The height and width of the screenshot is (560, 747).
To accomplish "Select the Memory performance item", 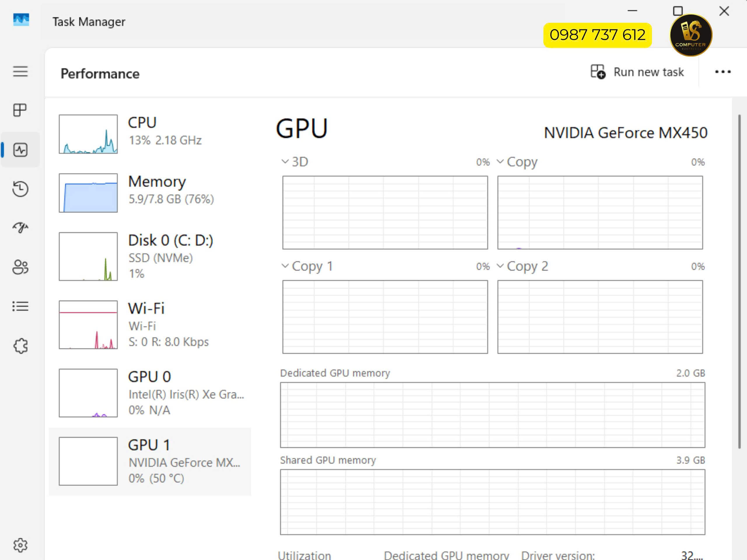I will (150, 193).
